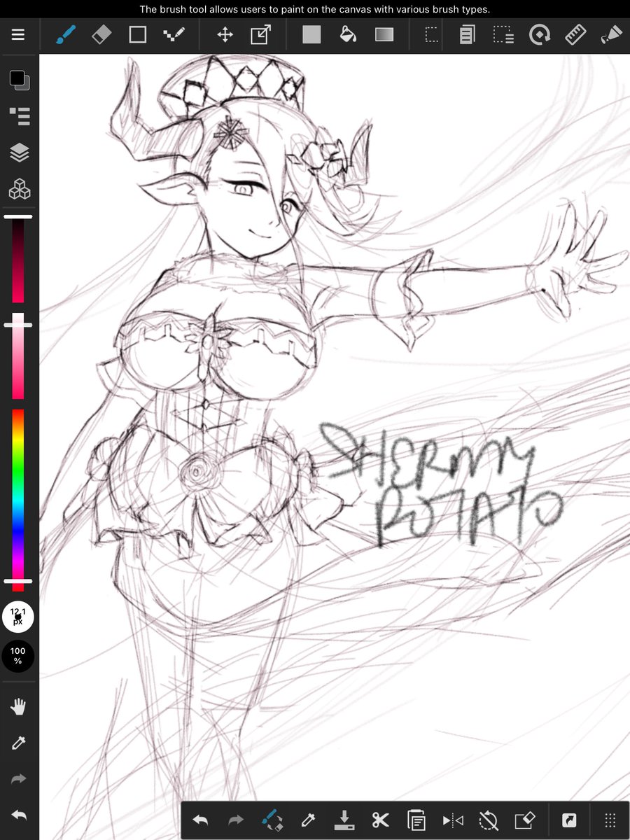Screen dimensions: 630x840
Task: Tap the dotted grid handle of shortcut bar
Action: click(x=610, y=820)
